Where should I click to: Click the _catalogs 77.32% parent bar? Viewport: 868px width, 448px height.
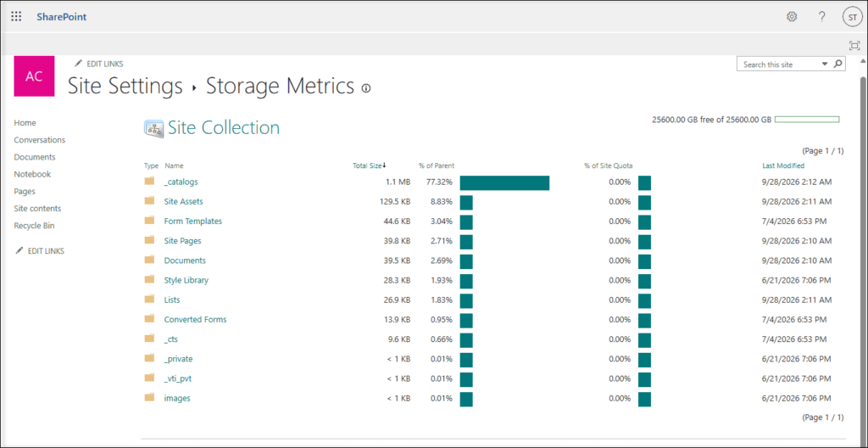tap(504, 182)
